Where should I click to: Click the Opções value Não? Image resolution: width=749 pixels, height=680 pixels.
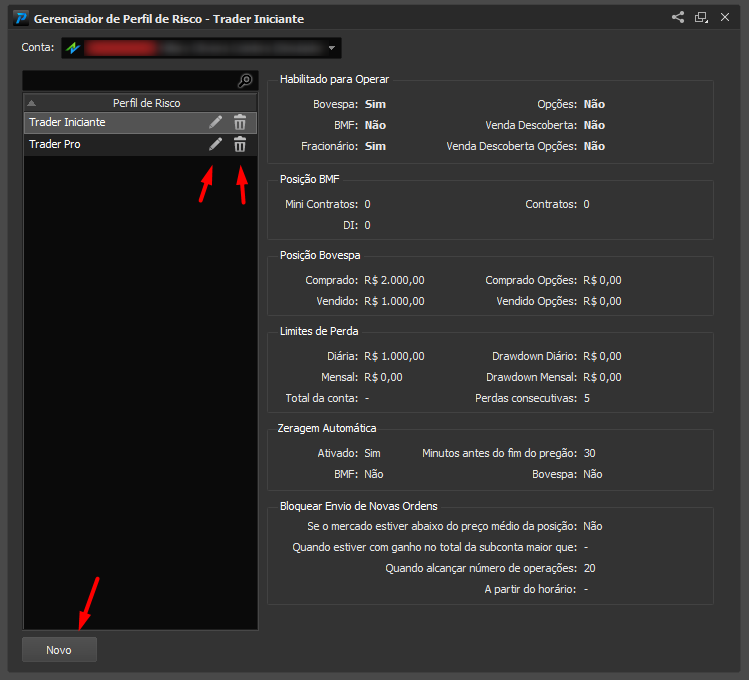pos(594,104)
